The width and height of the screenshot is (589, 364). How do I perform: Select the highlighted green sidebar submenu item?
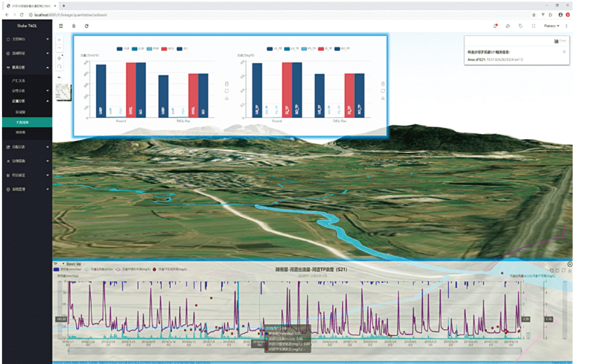27,122
